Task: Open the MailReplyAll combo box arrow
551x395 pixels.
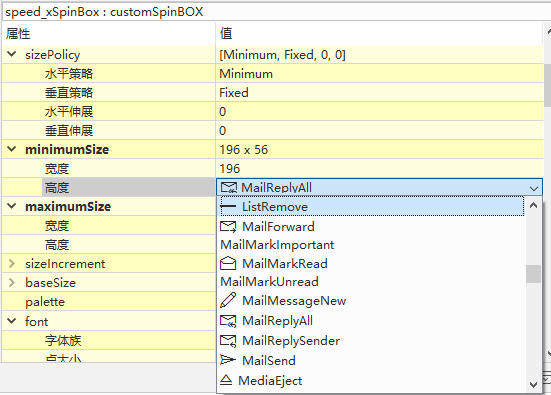Action: point(534,188)
